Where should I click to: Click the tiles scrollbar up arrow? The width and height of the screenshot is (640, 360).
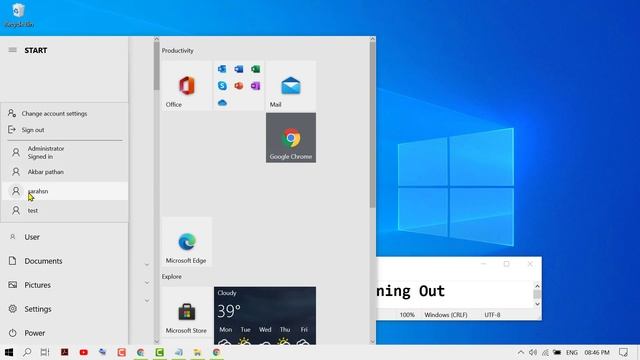pos(372,39)
